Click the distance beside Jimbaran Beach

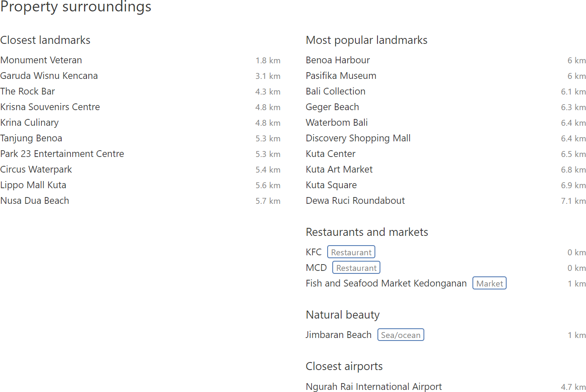tap(577, 335)
